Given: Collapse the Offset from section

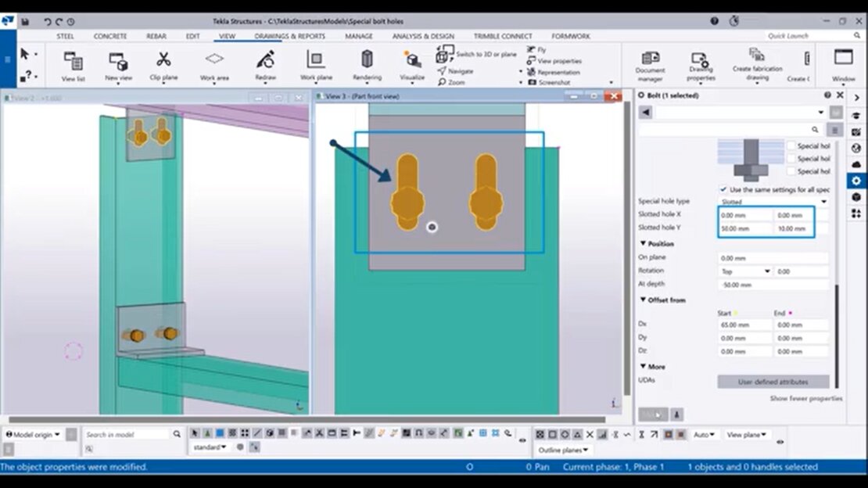Looking at the screenshot, I should (x=643, y=300).
